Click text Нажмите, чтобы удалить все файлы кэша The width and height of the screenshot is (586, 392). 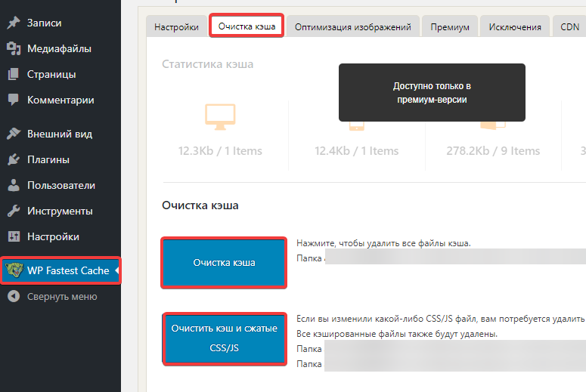(x=383, y=243)
